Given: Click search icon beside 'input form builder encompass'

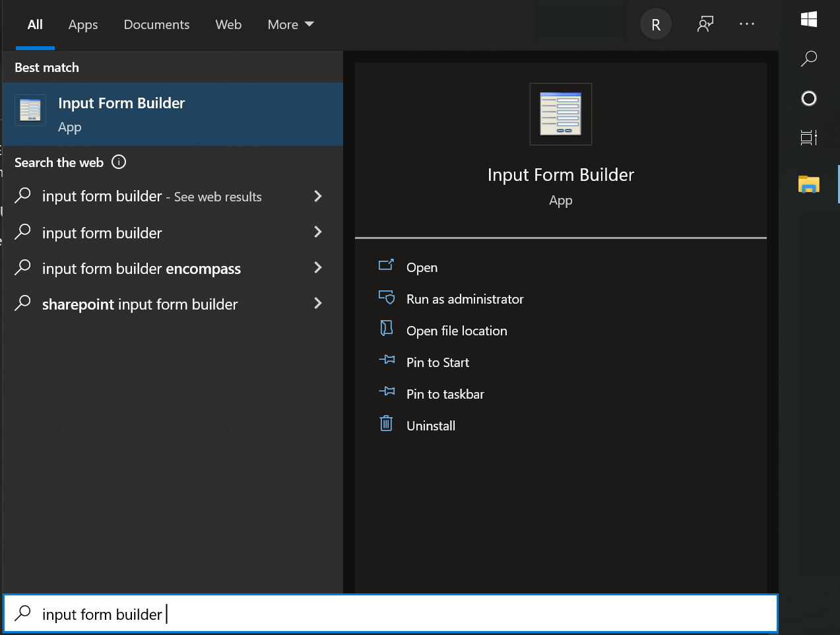Looking at the screenshot, I should click(x=23, y=267).
